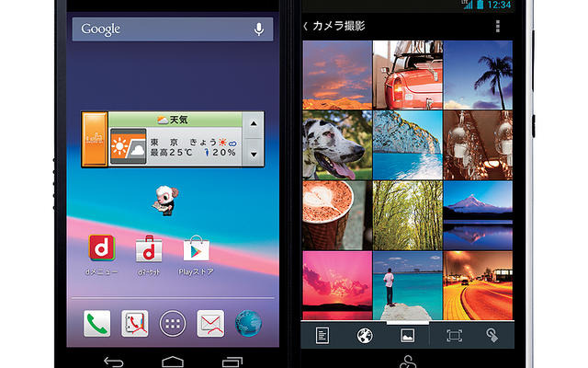Screen dimensions: 588x368
Task: Go back from カメラ撮影 gallery
Action: tap(306, 26)
